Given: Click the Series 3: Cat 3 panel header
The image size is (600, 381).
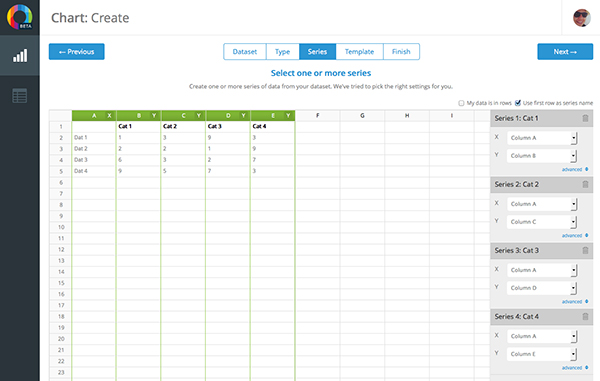Looking at the screenshot, I should click(x=541, y=251).
